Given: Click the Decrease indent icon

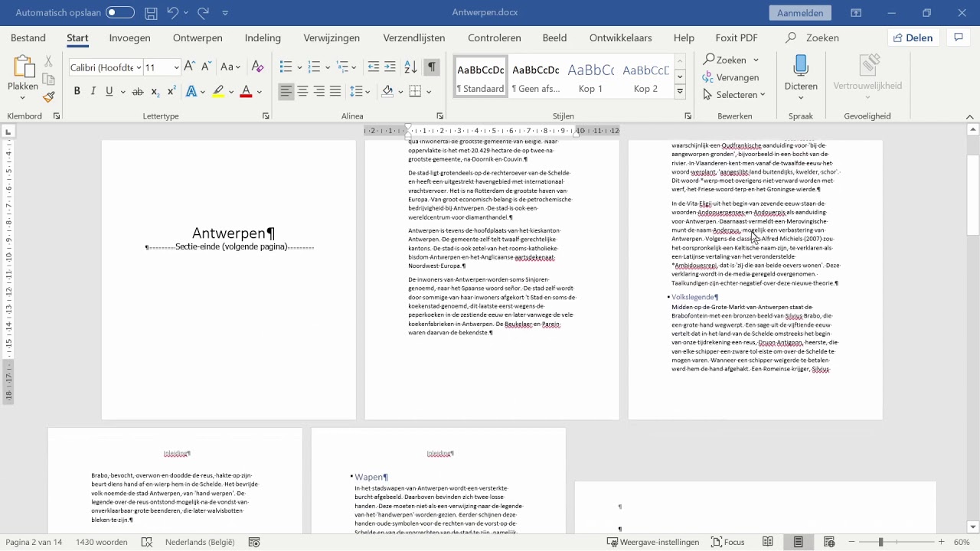Looking at the screenshot, I should pyautogui.click(x=374, y=67).
